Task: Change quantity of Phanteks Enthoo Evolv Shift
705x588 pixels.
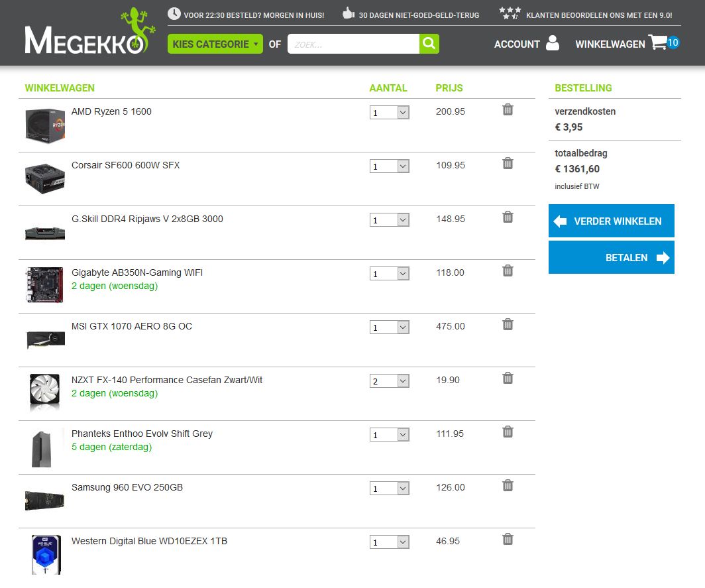Action: click(x=390, y=435)
